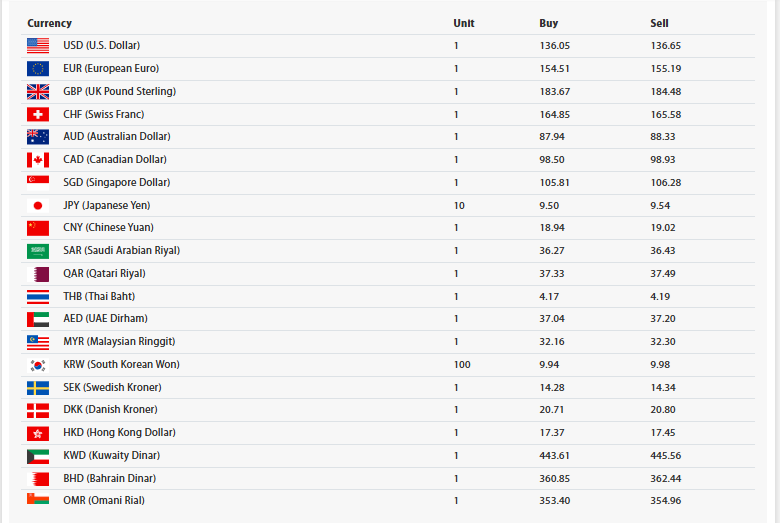The image size is (780, 523).
Task: Click the European Union flag icon
Action: coord(38,69)
